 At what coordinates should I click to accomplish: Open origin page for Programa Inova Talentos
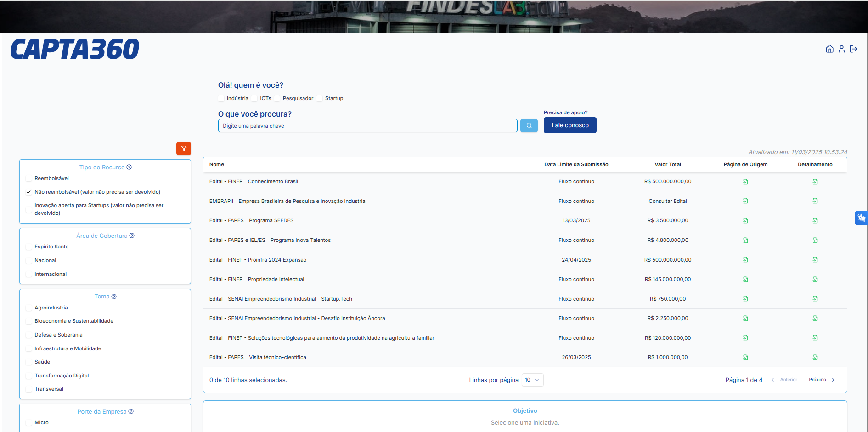(745, 241)
